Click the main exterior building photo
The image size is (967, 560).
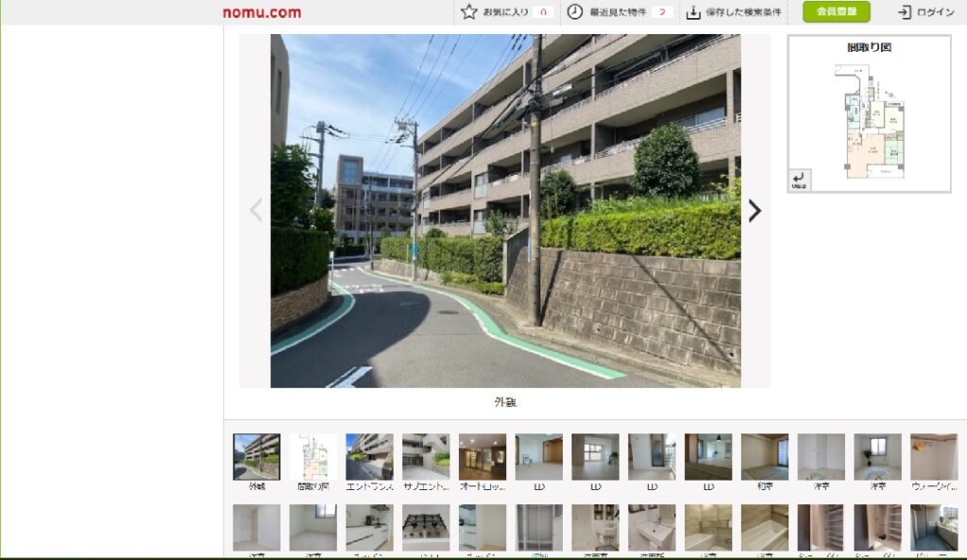[x=506, y=211]
